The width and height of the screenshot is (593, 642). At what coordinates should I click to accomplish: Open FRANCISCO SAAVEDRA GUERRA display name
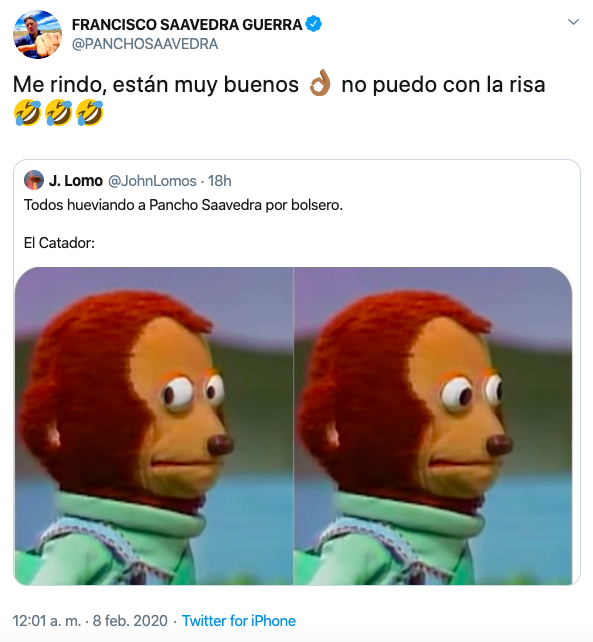(x=187, y=25)
